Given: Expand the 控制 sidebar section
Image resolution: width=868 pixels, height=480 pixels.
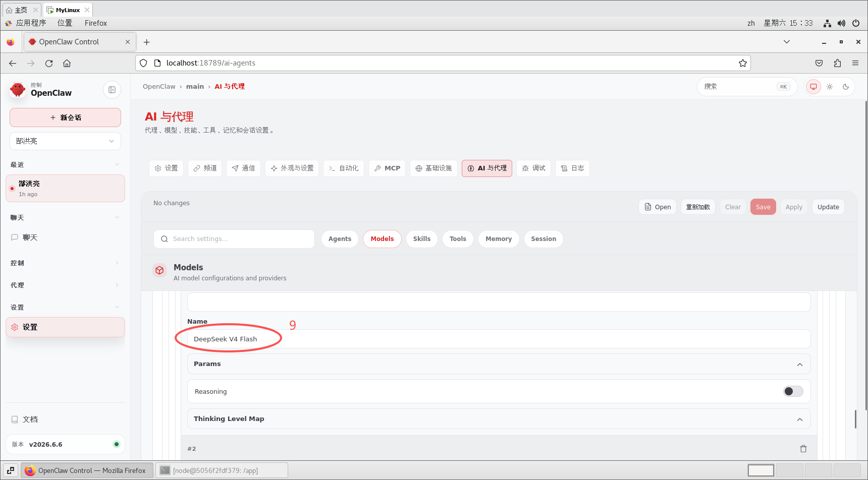Looking at the screenshot, I should (66, 263).
